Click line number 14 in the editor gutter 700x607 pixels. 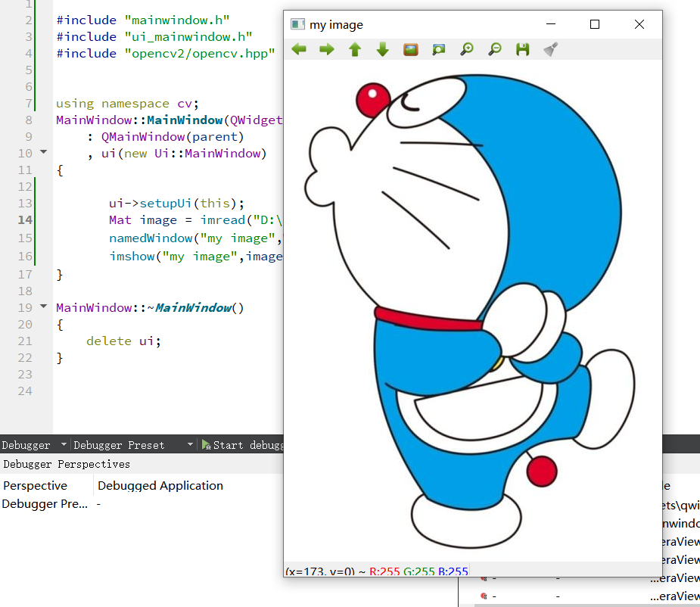tap(25, 219)
